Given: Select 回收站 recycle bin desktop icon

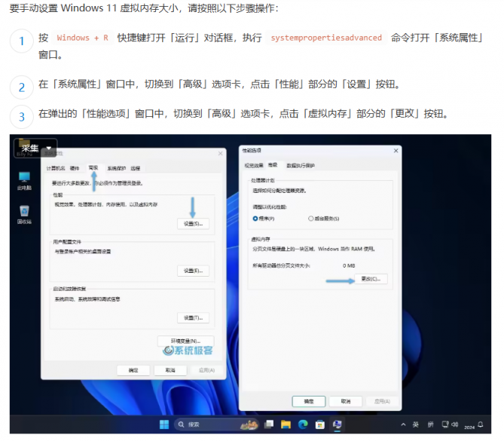Looking at the screenshot, I should 24,213.
